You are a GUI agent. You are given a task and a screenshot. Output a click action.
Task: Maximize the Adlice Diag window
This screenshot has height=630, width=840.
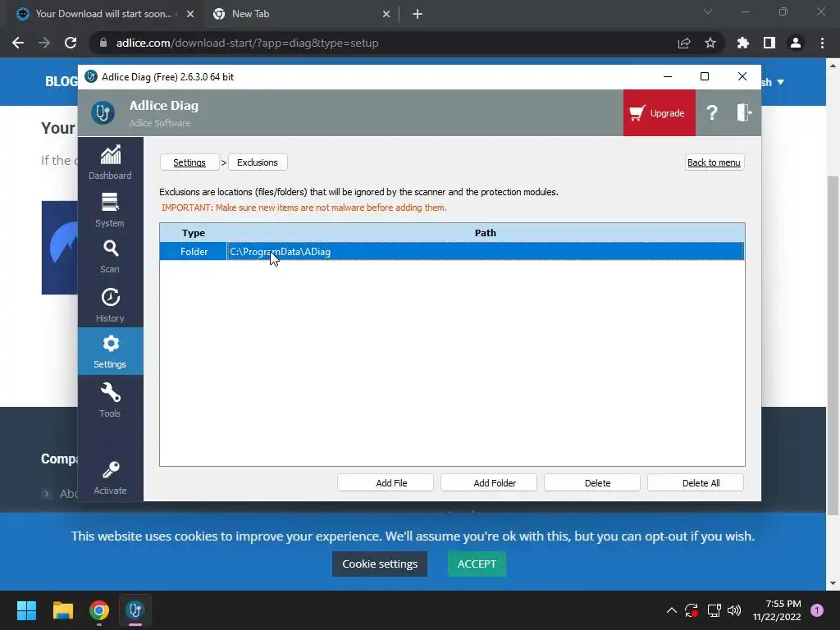[x=705, y=76]
